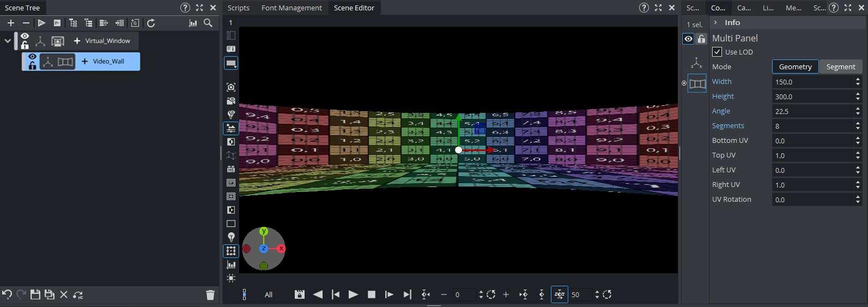Click the trash delete icon

tap(210, 295)
